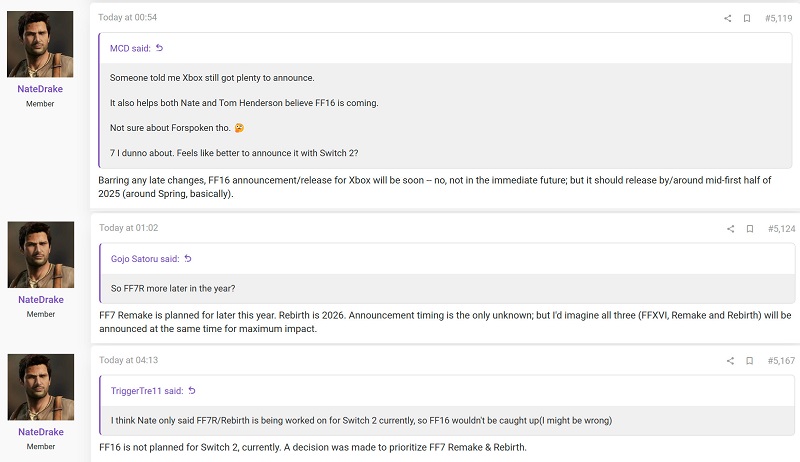The width and height of the screenshot is (800, 462).
Task: Open post number #5,124 permalink
Action: 780,229
